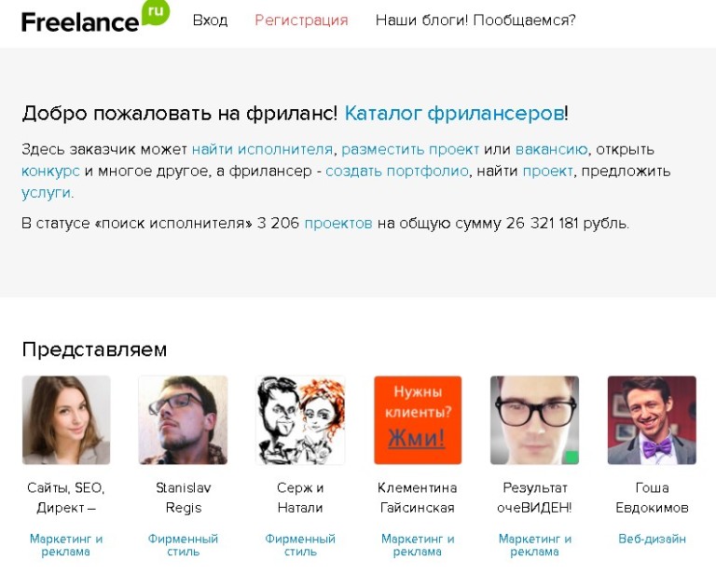Open the конкурс link
Image resolution: width=716 pixels, height=588 pixels.
[50, 171]
